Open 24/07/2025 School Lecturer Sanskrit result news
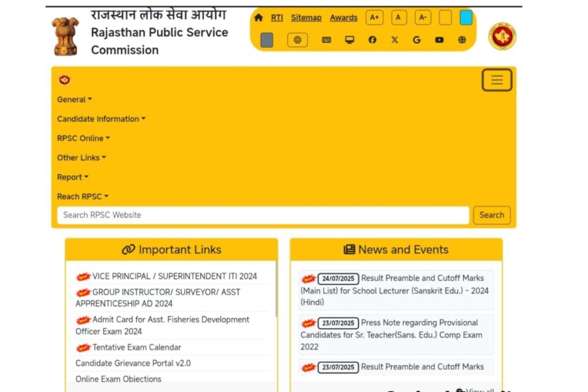The height and width of the screenshot is (392, 588). pos(396,290)
